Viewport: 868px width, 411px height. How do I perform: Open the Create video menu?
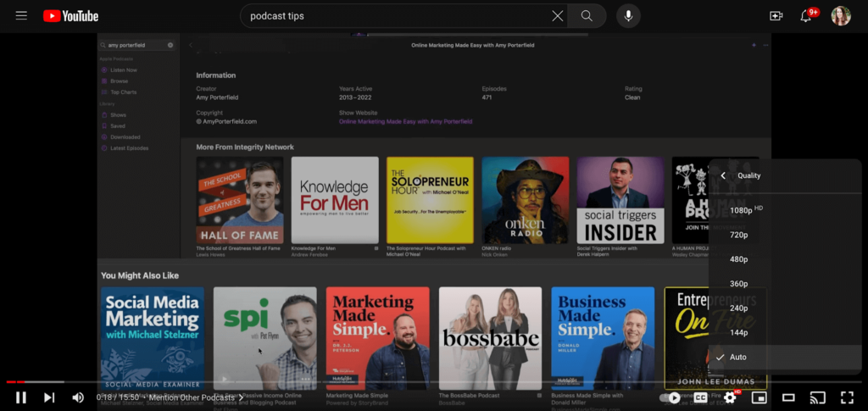point(776,16)
